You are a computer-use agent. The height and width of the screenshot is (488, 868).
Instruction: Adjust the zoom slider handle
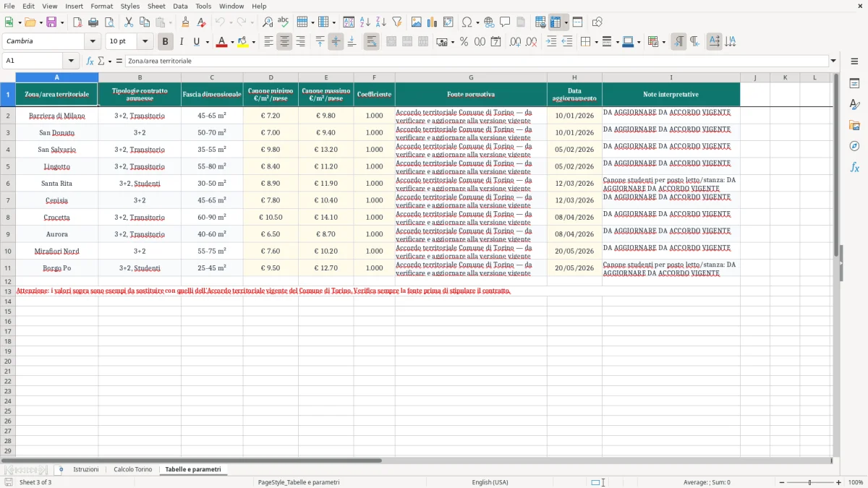tap(810, 482)
